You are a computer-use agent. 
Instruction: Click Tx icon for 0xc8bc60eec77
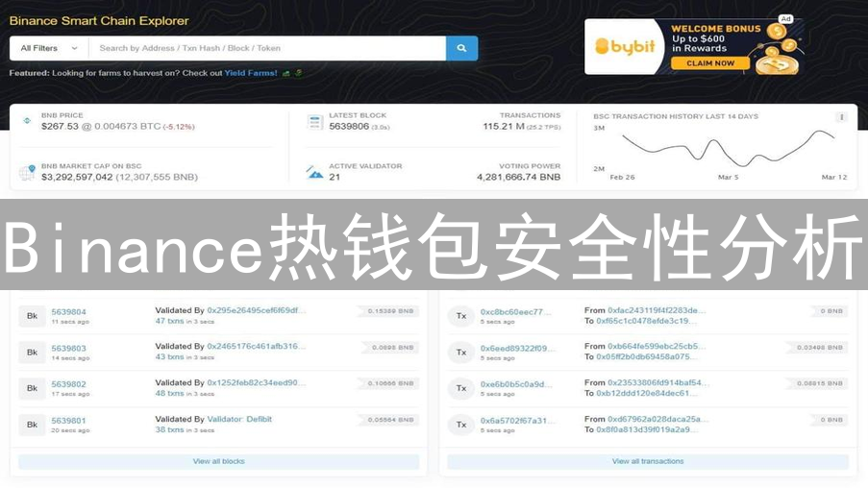pos(461,316)
